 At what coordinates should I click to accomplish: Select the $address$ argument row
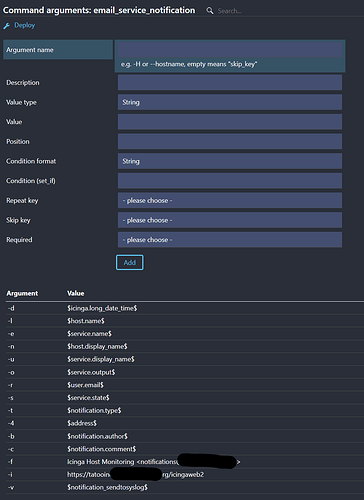point(185,423)
